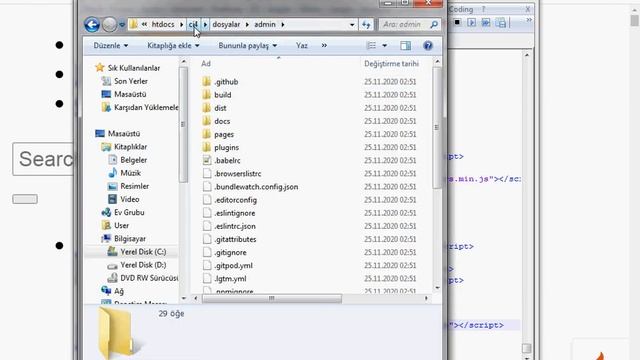Select the docs folder
The image size is (640, 360).
point(222,121)
